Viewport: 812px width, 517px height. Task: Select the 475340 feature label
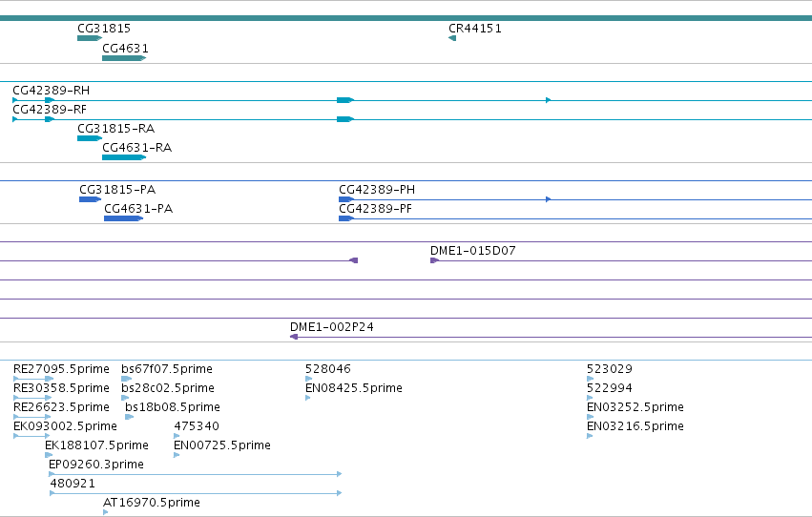(197, 426)
